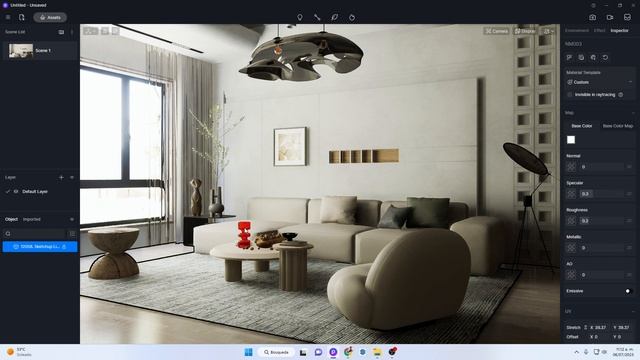The image size is (640, 360).
Task: Click the AO map texture slot
Action: pos(571,275)
